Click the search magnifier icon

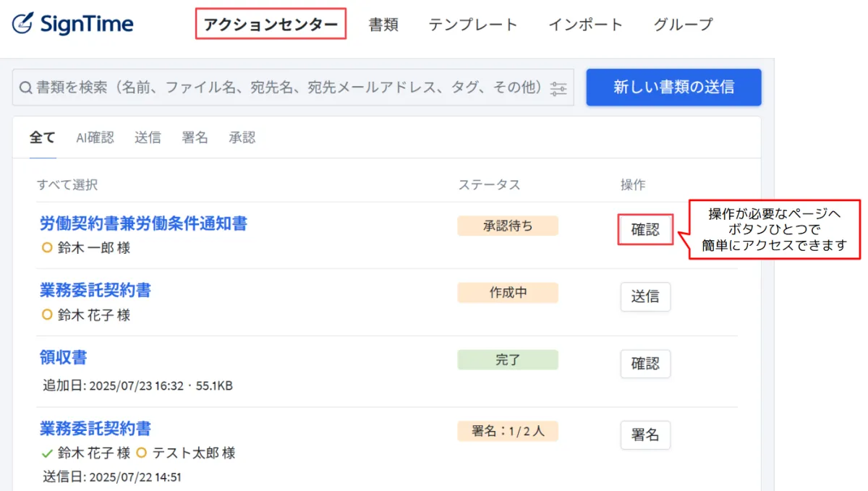(25, 87)
